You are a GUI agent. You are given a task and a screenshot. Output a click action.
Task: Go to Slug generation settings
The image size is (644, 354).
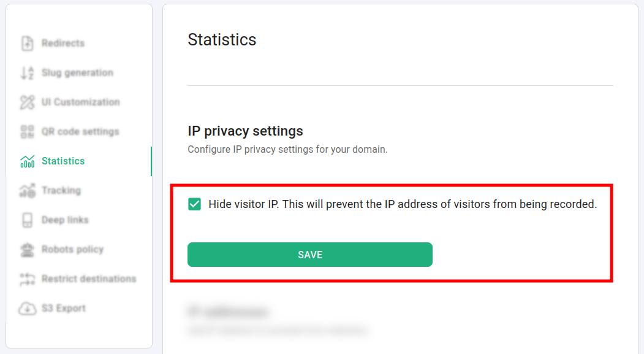point(77,73)
